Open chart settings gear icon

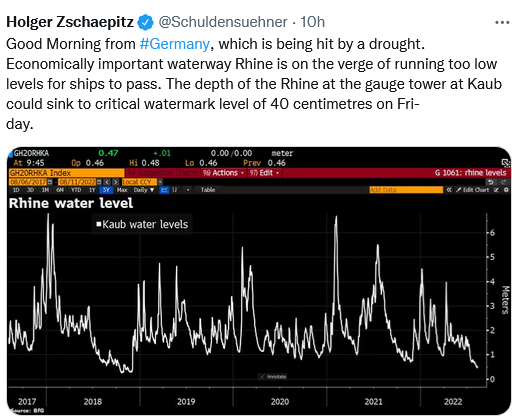pos(506,190)
